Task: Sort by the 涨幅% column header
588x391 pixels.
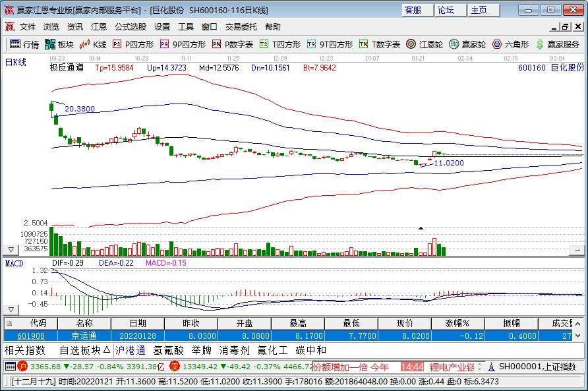Action: 458,324
